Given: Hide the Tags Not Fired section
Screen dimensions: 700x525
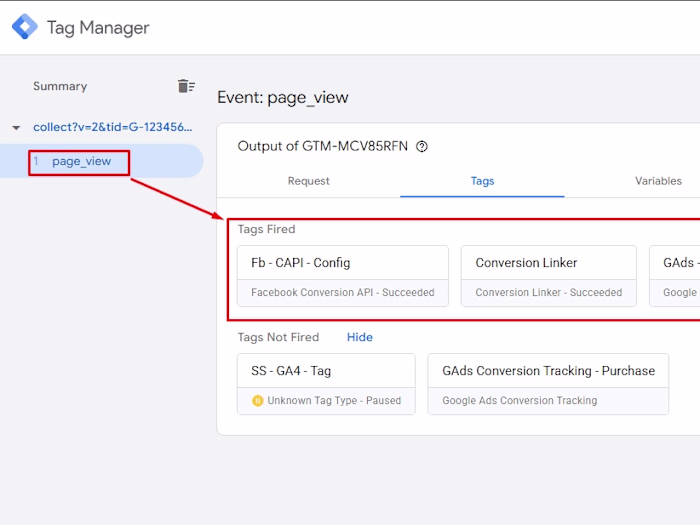Looking at the screenshot, I should (359, 337).
